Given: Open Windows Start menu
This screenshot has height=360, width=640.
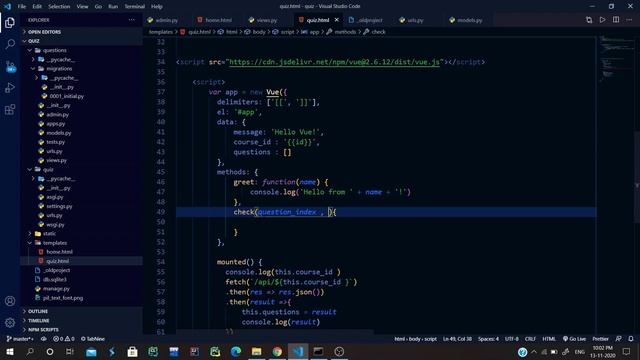Looking at the screenshot, I should tap(10, 351).
